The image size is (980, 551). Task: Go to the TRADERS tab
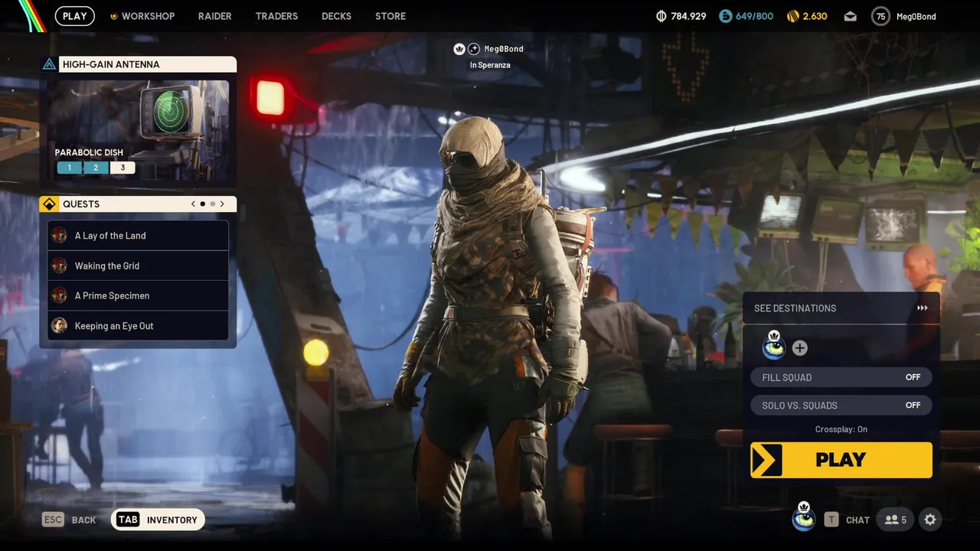276,16
